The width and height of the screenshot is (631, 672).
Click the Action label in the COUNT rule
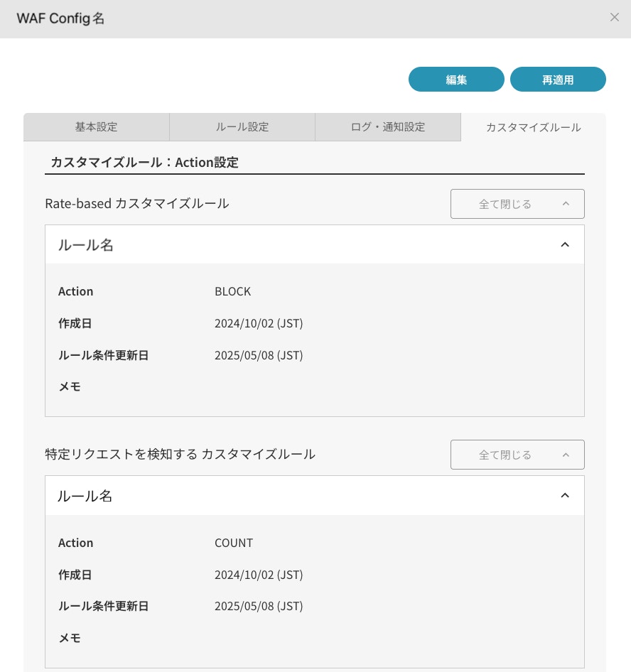click(75, 543)
